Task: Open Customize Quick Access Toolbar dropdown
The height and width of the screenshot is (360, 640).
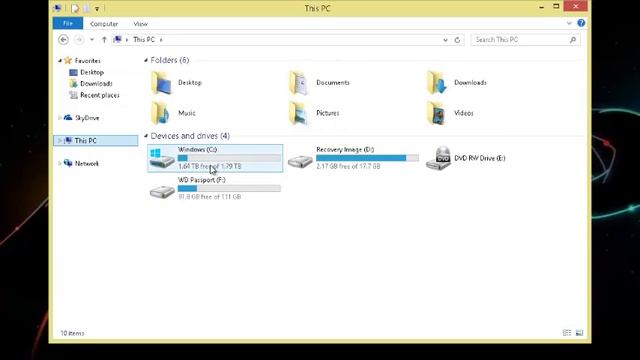Action: 97,9
